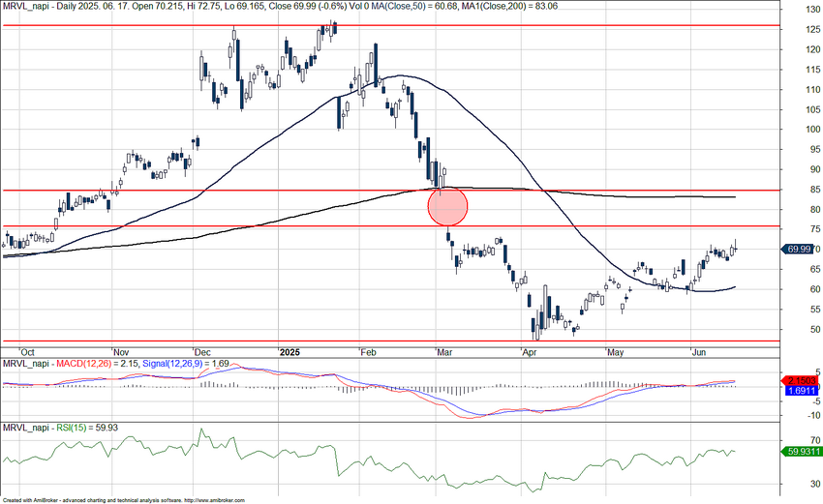Click the Oct month label on time axis

[x=27, y=351]
